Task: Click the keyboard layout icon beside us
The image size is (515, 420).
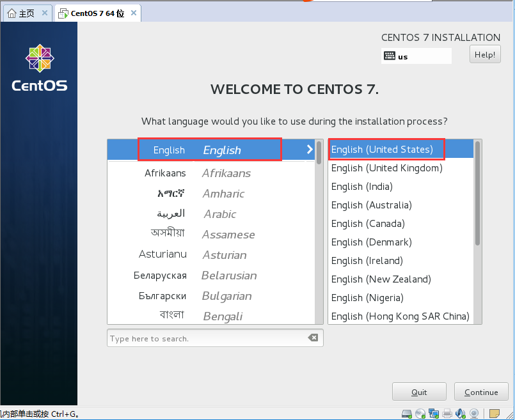Action: click(389, 56)
